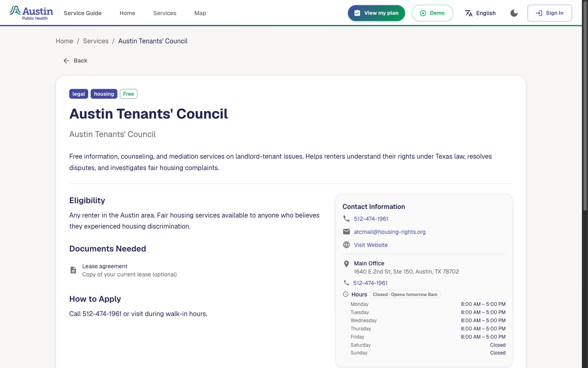Click the Austin Tenants' Council title heading
The image size is (588, 368).
coord(149,114)
